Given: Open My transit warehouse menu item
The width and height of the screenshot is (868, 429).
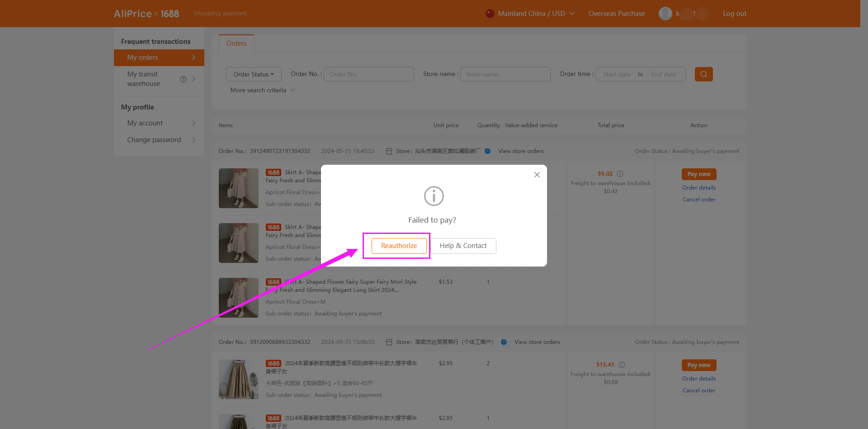Looking at the screenshot, I should [x=159, y=79].
